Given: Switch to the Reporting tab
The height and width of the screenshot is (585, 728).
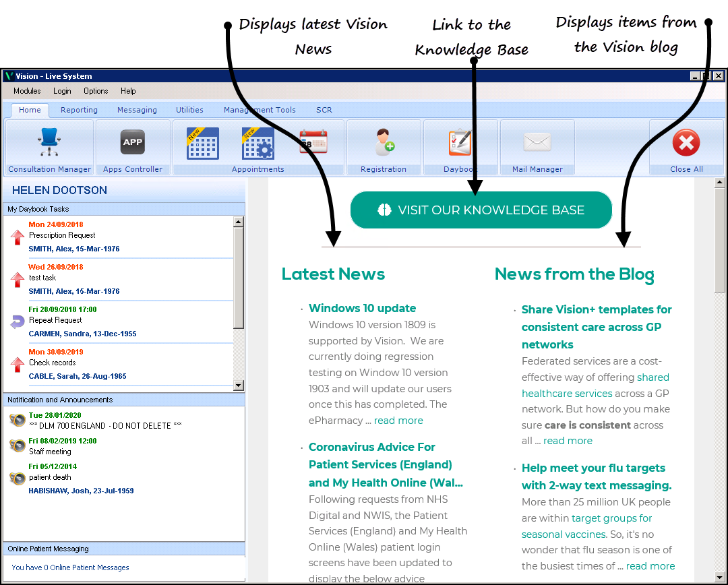Looking at the screenshot, I should pyautogui.click(x=79, y=110).
